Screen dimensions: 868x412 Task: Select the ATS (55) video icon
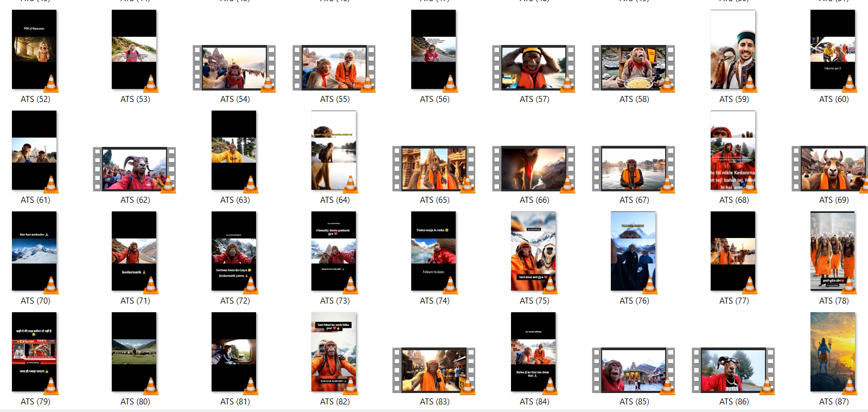tap(334, 68)
